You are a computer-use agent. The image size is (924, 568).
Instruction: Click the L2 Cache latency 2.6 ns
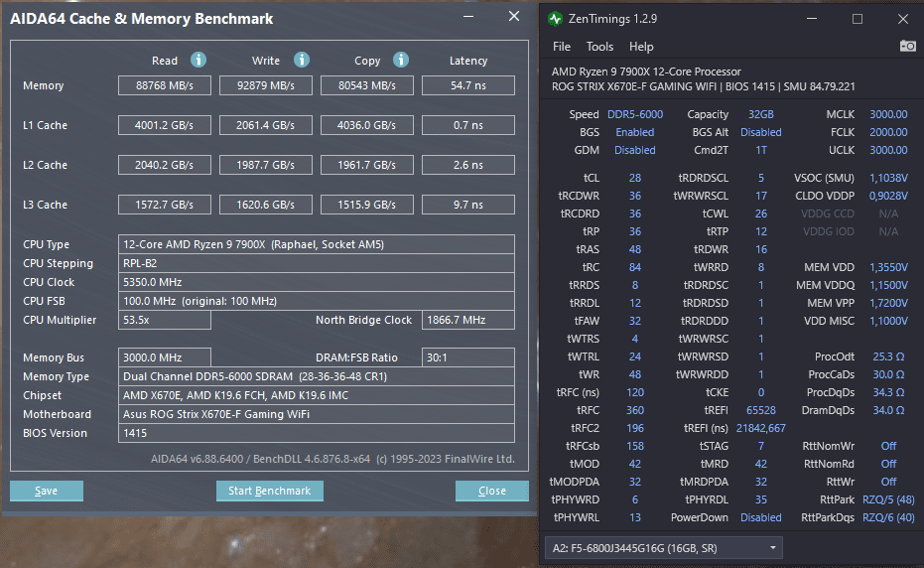coord(468,165)
